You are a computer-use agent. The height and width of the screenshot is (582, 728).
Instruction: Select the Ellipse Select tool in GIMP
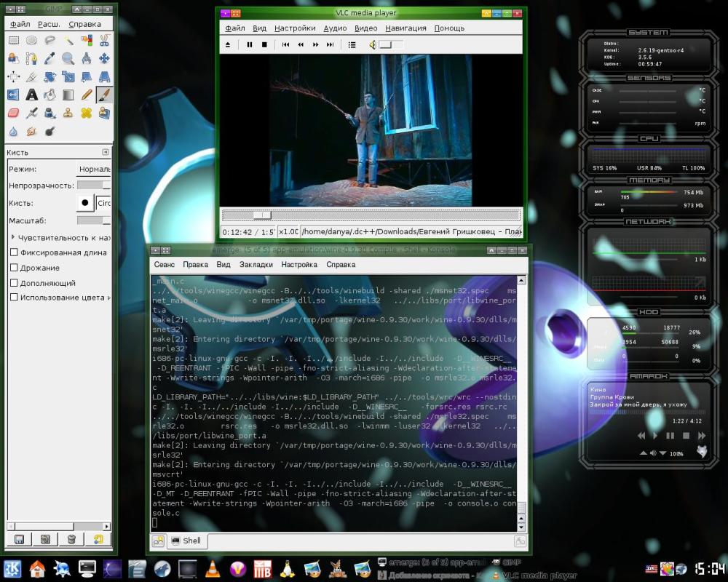pos(31,41)
